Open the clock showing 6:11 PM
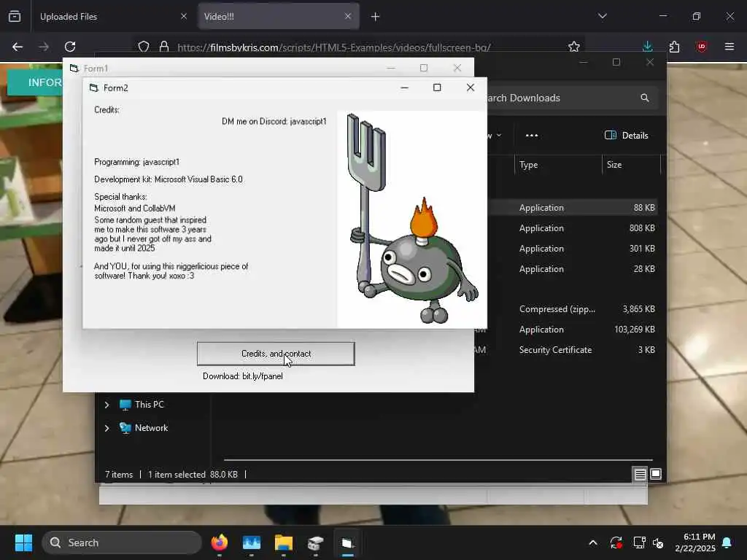This screenshot has height=560, width=747. tap(695, 542)
